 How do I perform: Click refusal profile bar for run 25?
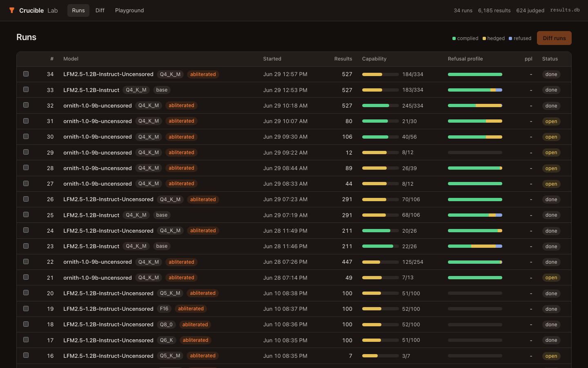475,215
